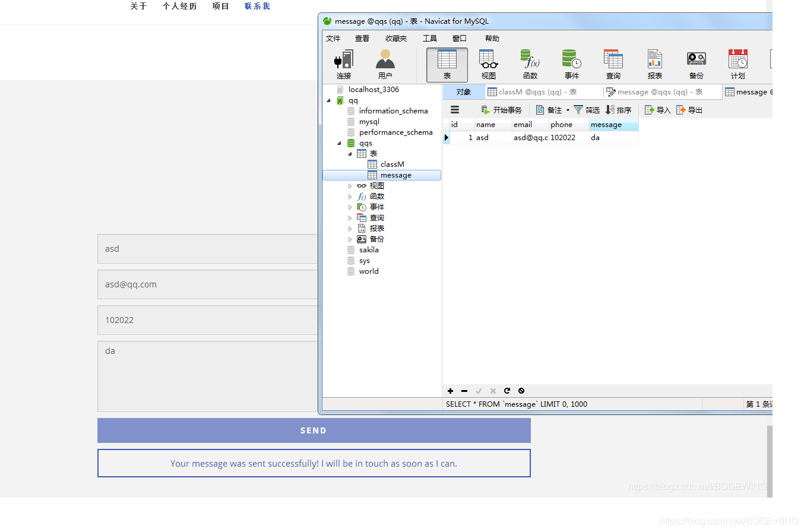This screenshot has height=532, width=804.
Task: Click the 项目 nav link on webpage
Action: click(x=220, y=6)
